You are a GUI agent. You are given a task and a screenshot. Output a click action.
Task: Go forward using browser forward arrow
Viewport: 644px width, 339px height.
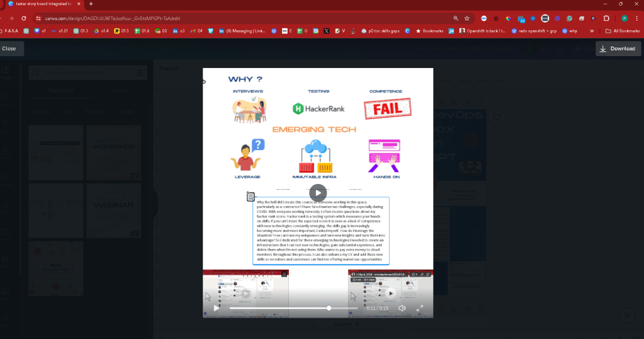point(11,18)
